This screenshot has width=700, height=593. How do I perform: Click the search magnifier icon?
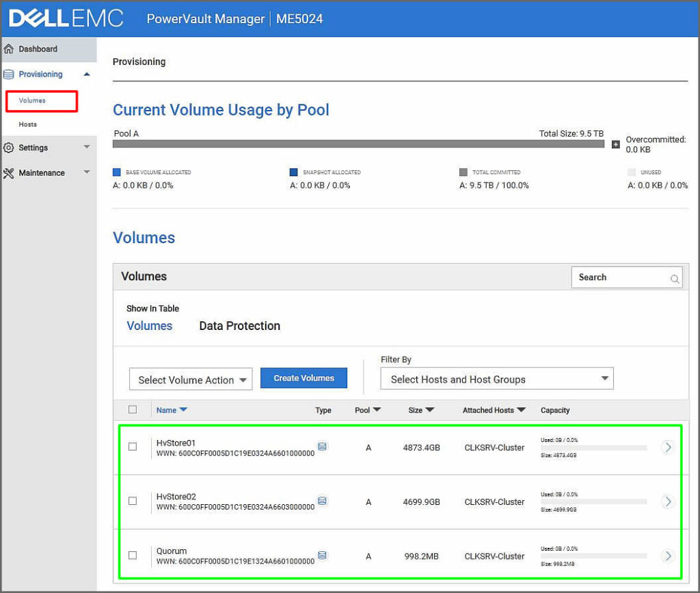[x=675, y=279]
